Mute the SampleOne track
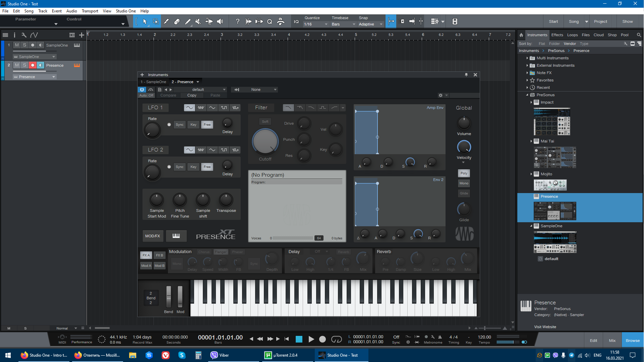The height and width of the screenshot is (362, 644). pyautogui.click(x=17, y=45)
